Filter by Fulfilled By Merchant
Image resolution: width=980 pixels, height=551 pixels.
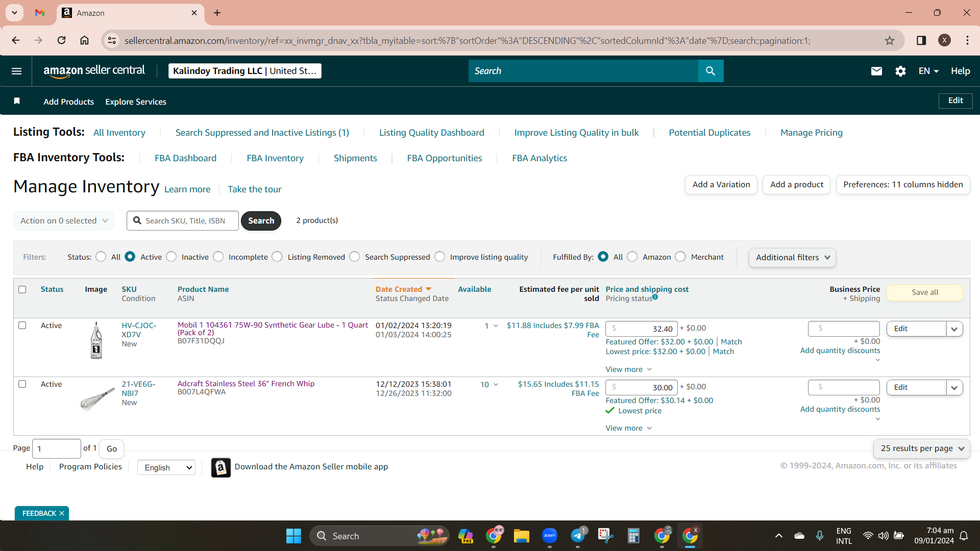pyautogui.click(x=680, y=257)
